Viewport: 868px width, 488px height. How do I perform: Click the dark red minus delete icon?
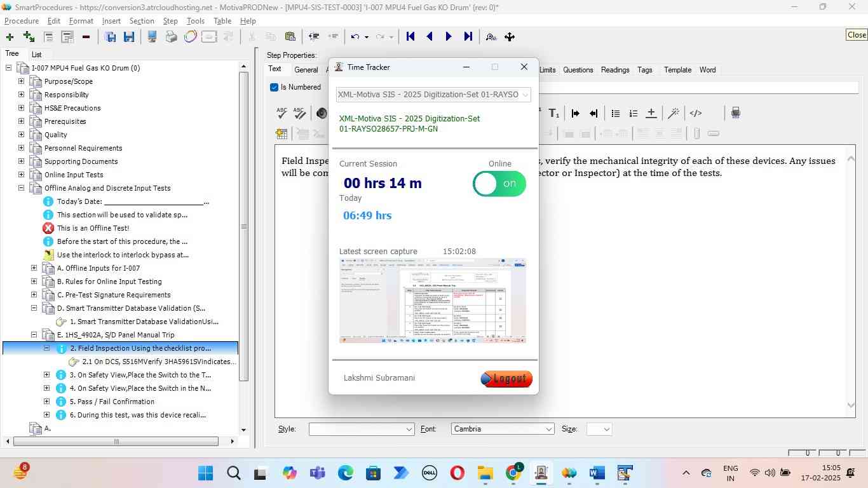click(86, 37)
